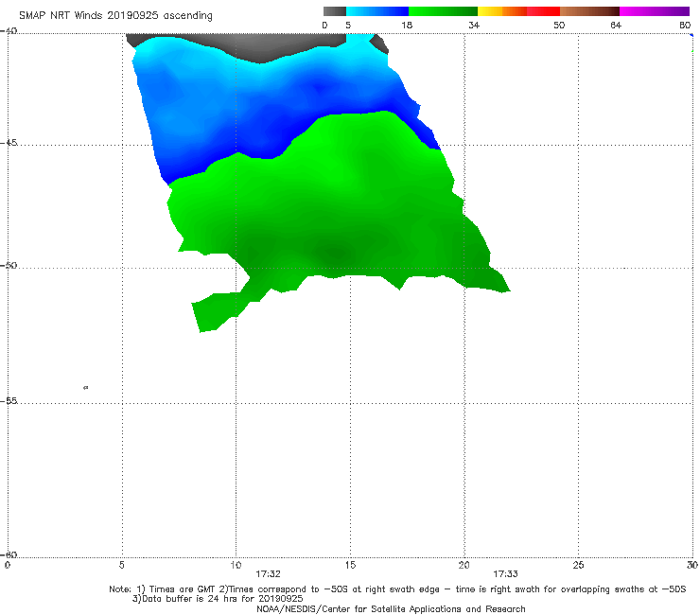Click the yellow-orange segment of the color bar
Screen dimensions: 700x615
click(502, 11)
